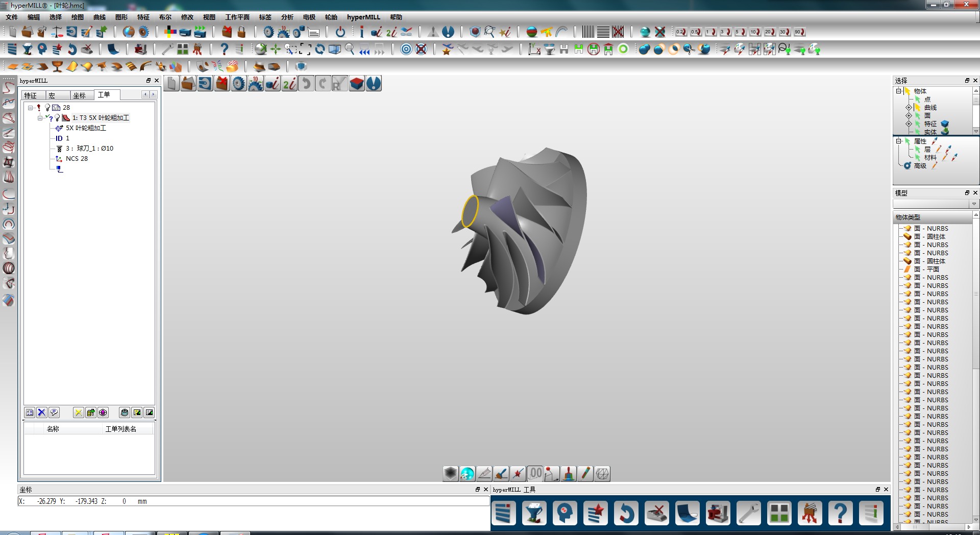Click the job list icon in hyperMILL tools panel
980x535 pixels.
click(503, 513)
